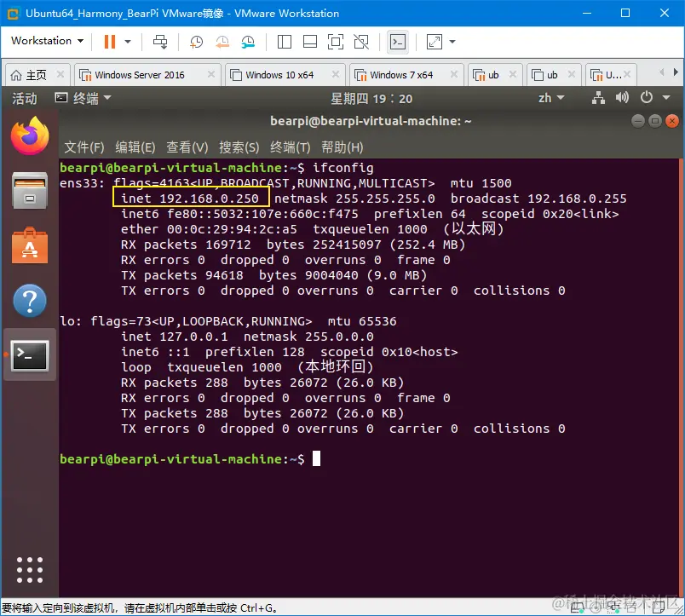
Task: Close the Windows 10 x64 tab
Action: (x=336, y=74)
